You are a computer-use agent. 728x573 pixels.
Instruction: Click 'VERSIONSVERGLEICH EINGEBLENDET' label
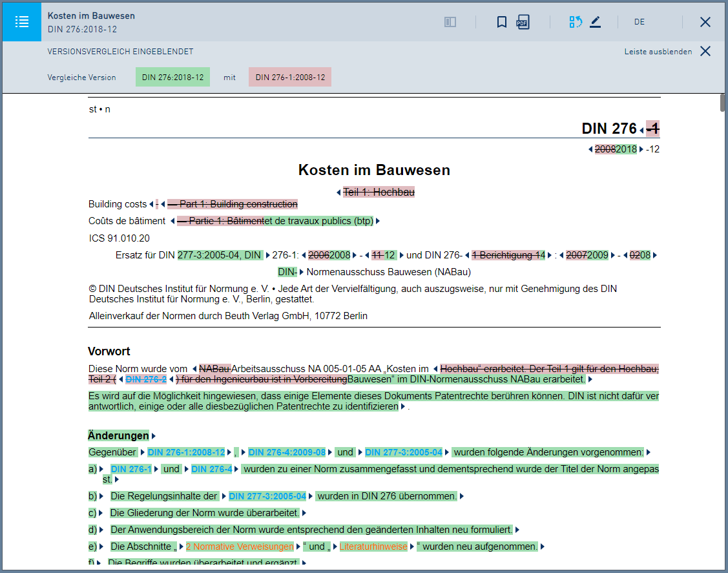(x=120, y=52)
